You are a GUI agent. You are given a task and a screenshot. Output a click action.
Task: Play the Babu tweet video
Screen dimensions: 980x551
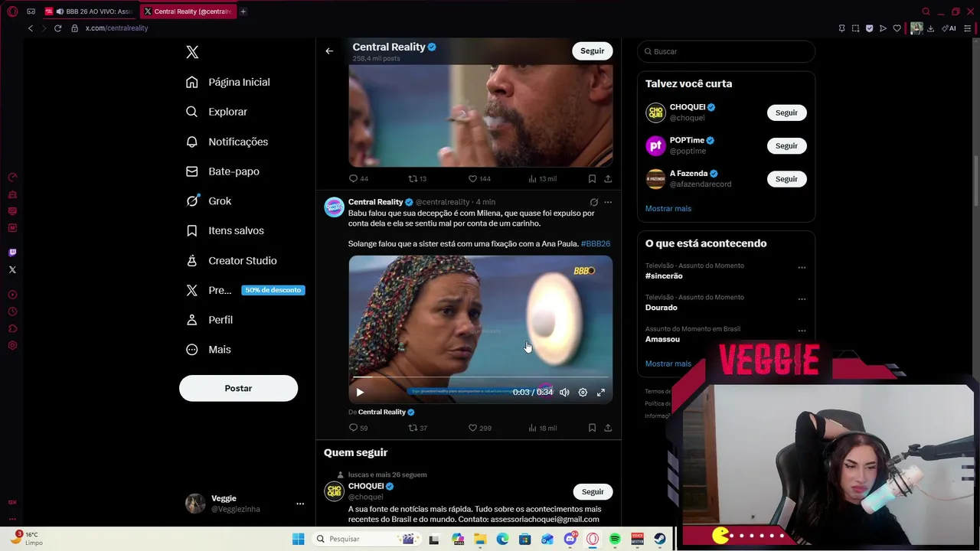pyautogui.click(x=360, y=392)
